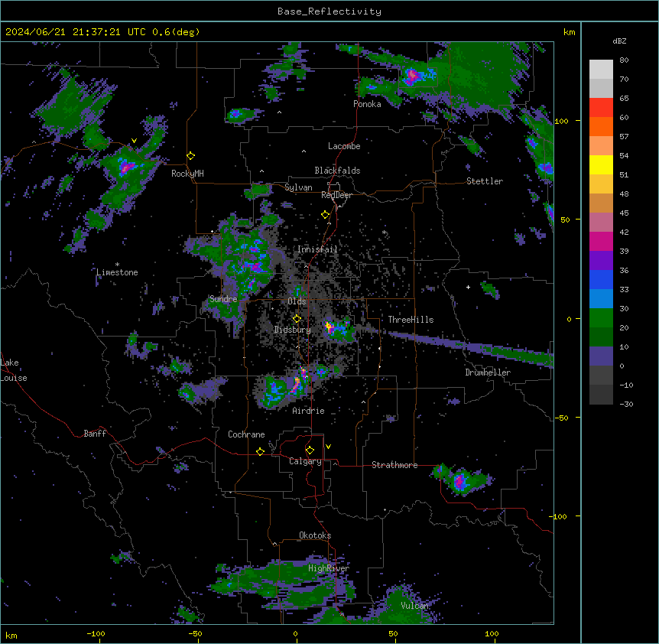
Task: Click the asterisk marker above Limestone
Action: 117,265
